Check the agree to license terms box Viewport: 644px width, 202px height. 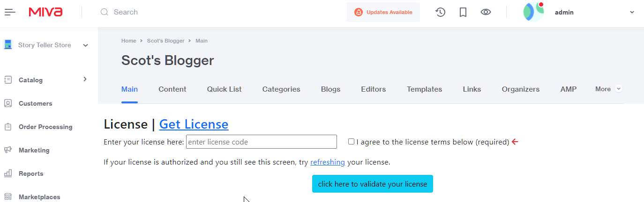[351, 142]
